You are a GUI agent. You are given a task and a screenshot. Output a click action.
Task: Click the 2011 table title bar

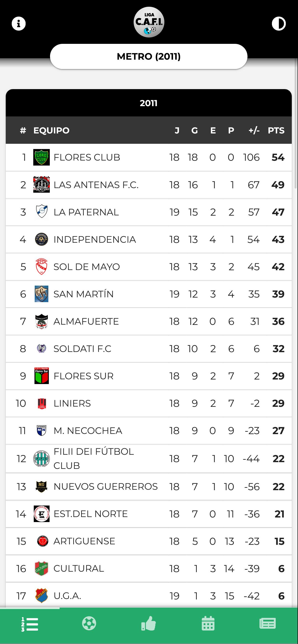tap(149, 103)
